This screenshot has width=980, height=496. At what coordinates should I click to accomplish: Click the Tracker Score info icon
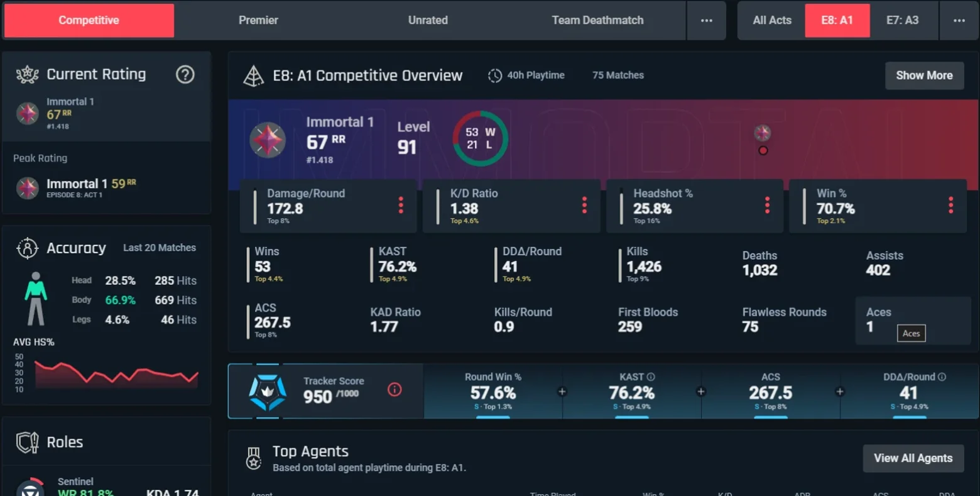(x=395, y=390)
